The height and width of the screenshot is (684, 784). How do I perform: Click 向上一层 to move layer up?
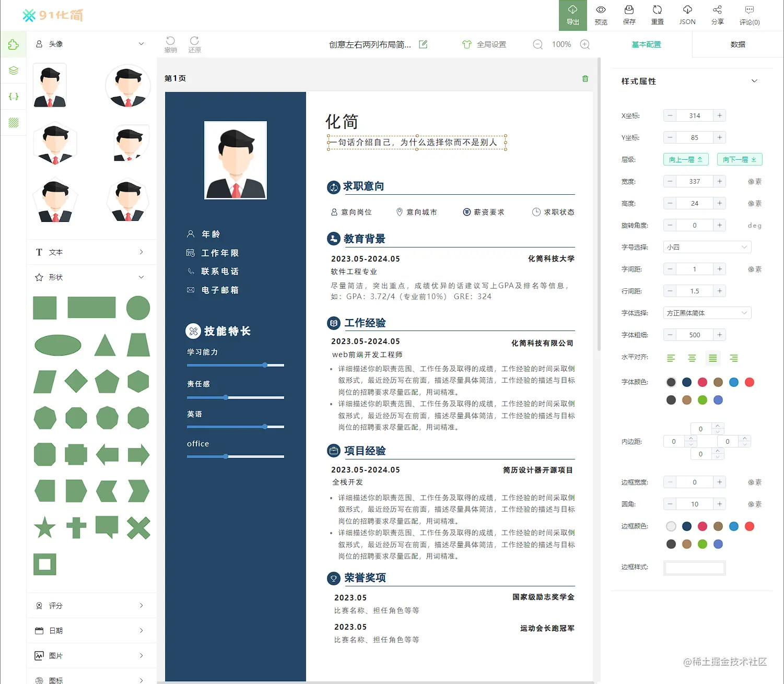pyautogui.click(x=686, y=159)
